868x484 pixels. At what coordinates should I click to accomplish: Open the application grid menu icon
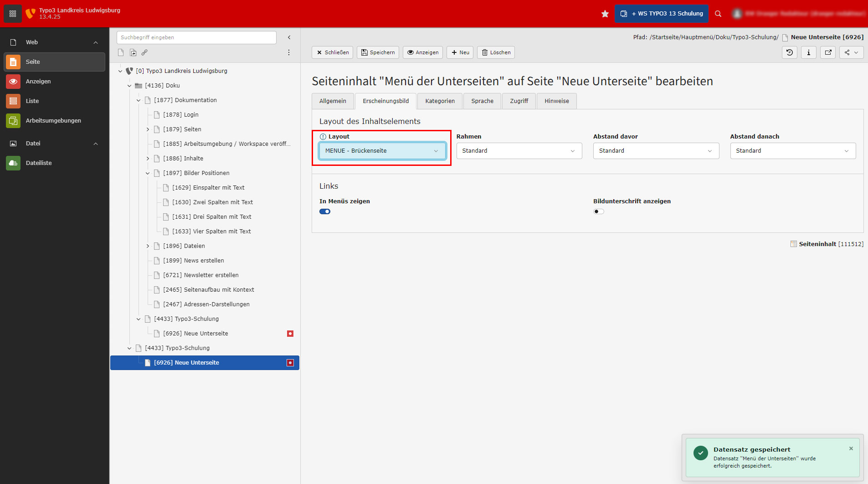[13, 14]
